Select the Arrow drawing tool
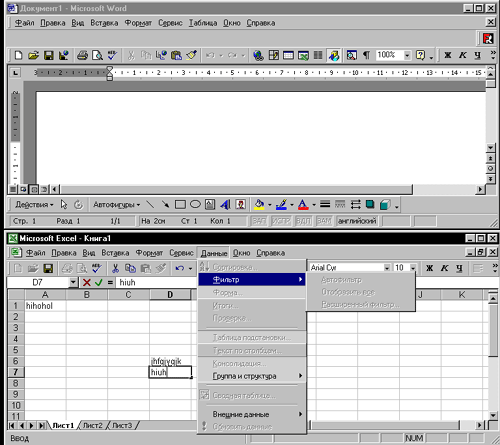This screenshot has width=500, height=445. (165, 204)
